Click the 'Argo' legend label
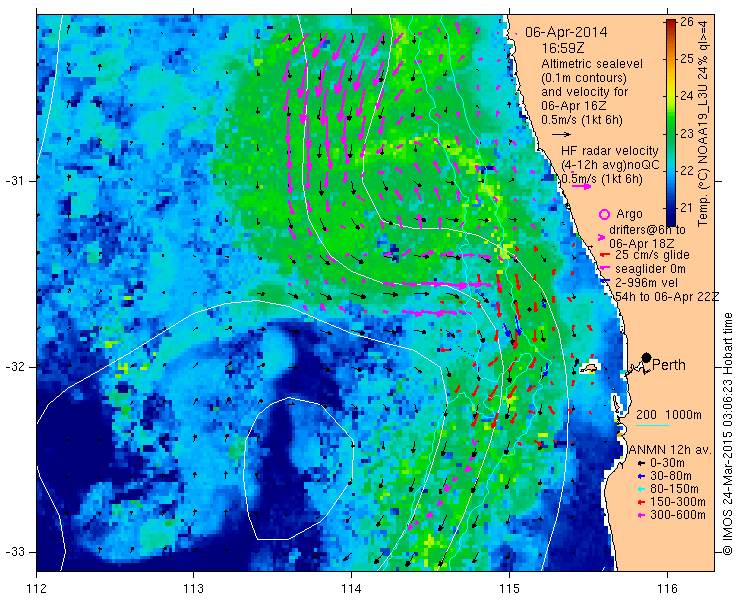 [629, 214]
